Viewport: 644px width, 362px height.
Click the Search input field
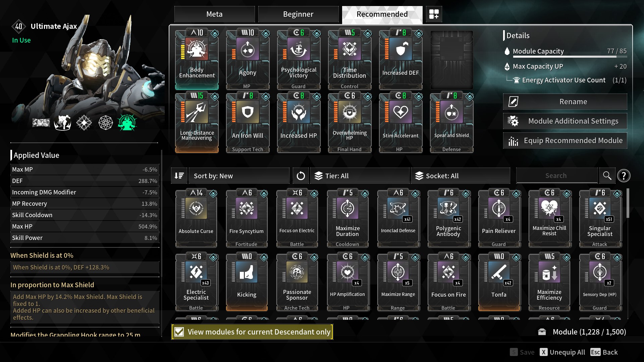pos(556,176)
